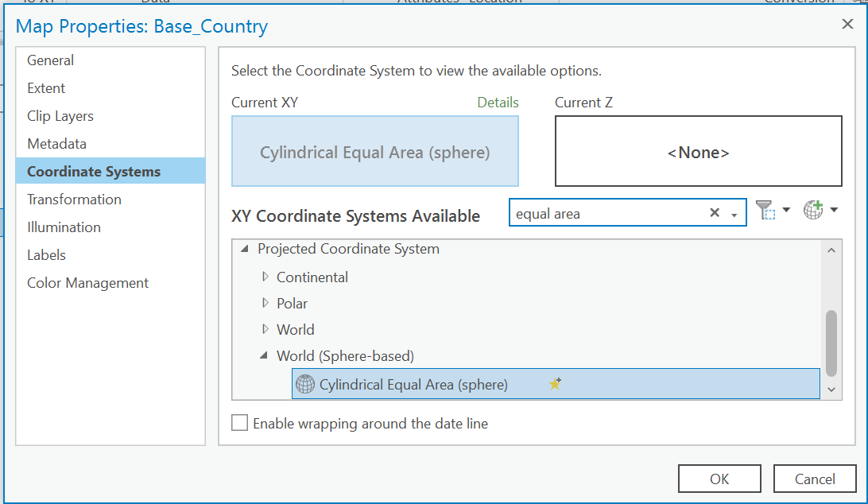Collapse the World (Sphere-based) group

(263, 355)
